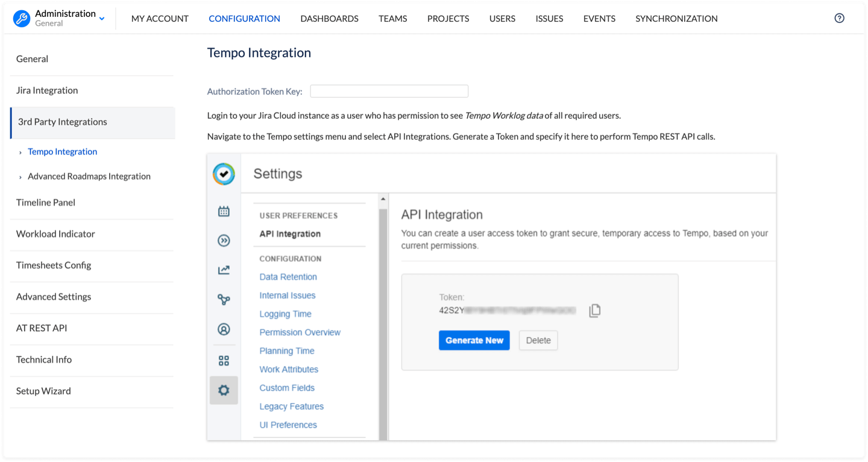Open Logging Time link
Screen dimensions: 868x462
[x=285, y=314]
